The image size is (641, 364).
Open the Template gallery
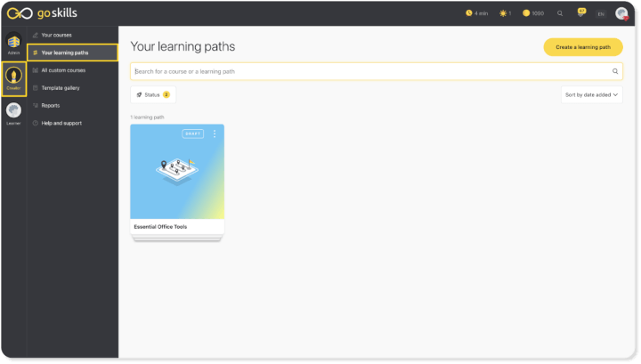pos(61,88)
